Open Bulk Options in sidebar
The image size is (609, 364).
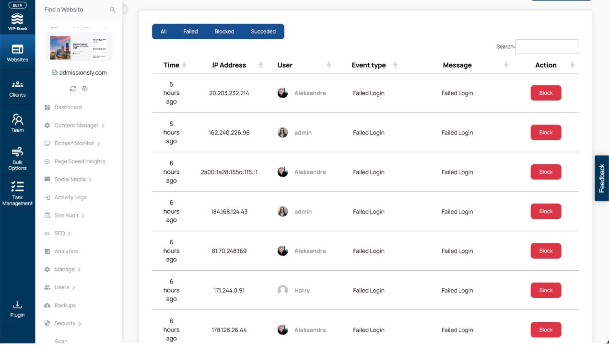coord(17,159)
